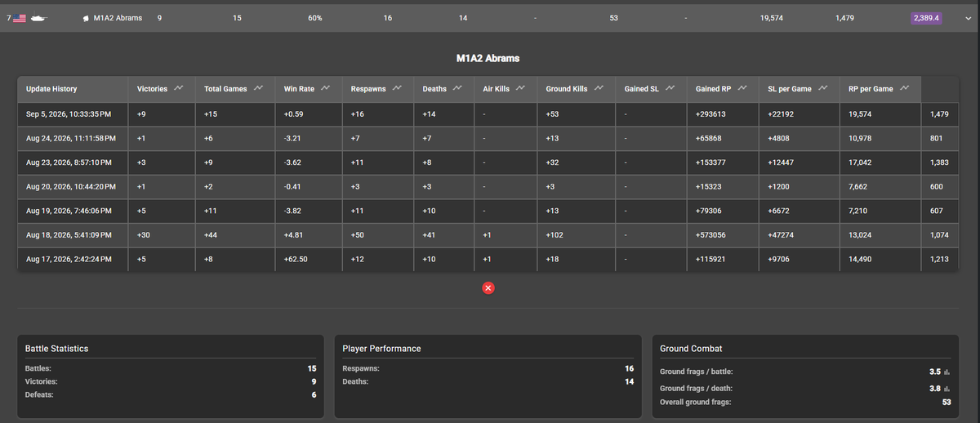
Task: Click the Ground frags / battle value 3.5
Action: pos(935,372)
